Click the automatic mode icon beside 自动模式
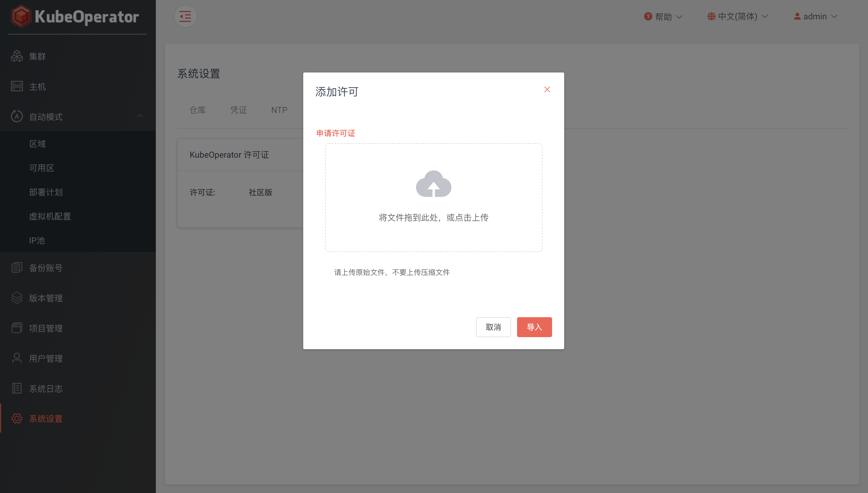This screenshot has height=493, width=868. 17,117
